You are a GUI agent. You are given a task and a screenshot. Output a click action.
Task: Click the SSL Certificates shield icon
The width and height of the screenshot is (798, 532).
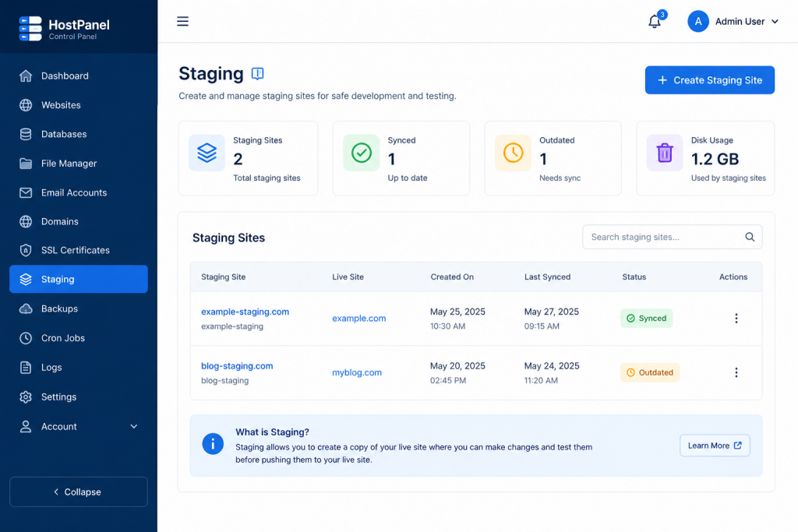tap(26, 250)
